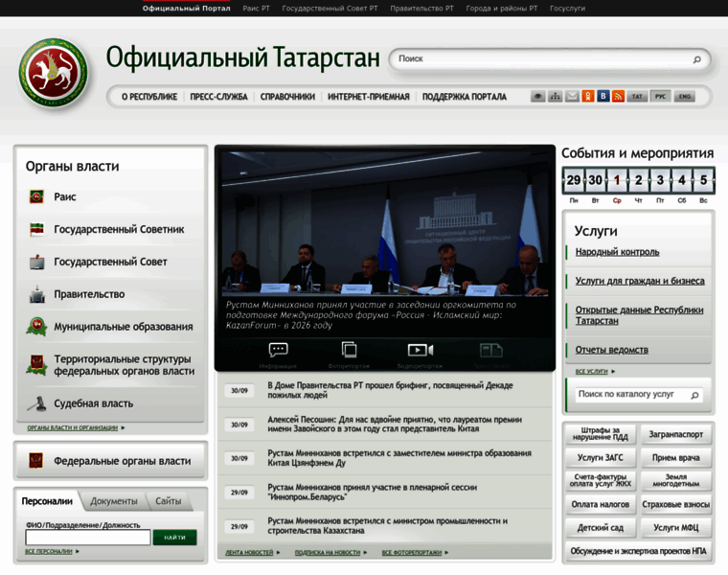Click the Загранпаспорт button
This screenshot has height=575, width=728.
(675, 434)
